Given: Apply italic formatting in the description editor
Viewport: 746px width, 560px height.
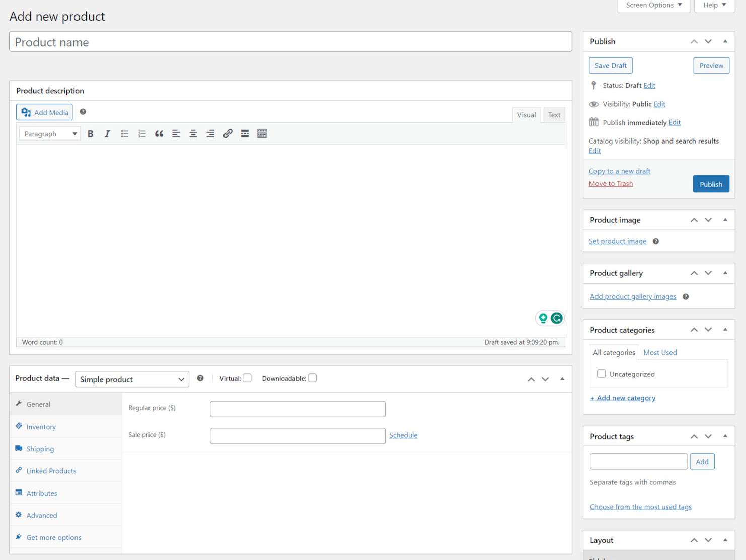Looking at the screenshot, I should point(107,134).
